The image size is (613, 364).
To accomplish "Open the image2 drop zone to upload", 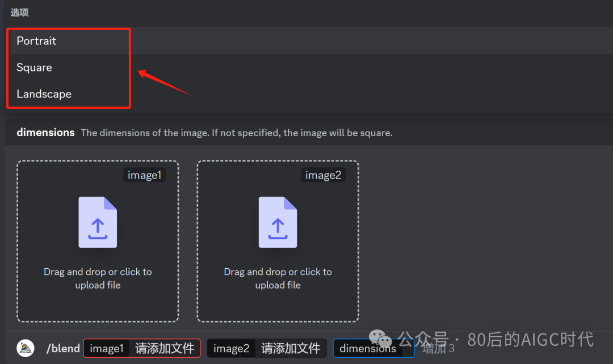I will (x=278, y=241).
